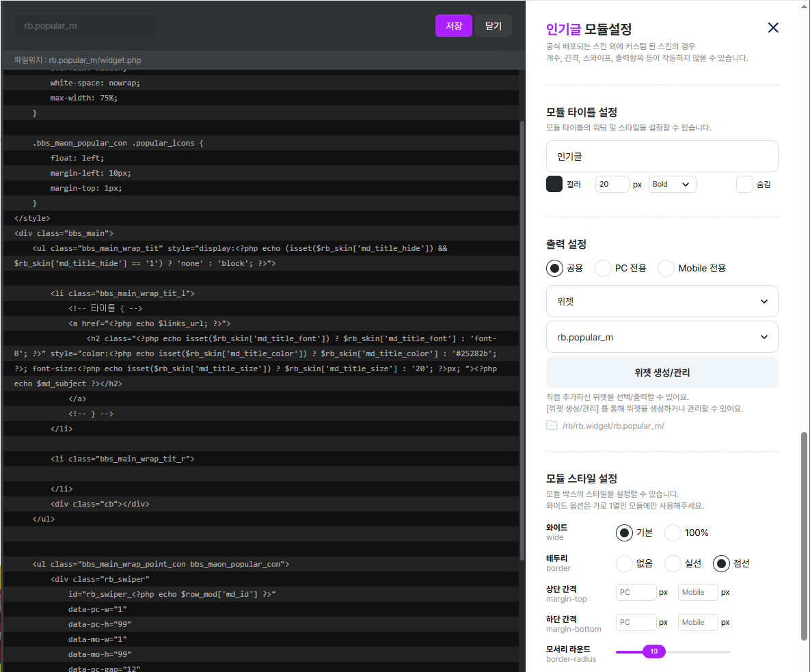Toggle the 숨김 hide title checkbox
Viewport: 810px width, 672px height.
pyautogui.click(x=744, y=184)
